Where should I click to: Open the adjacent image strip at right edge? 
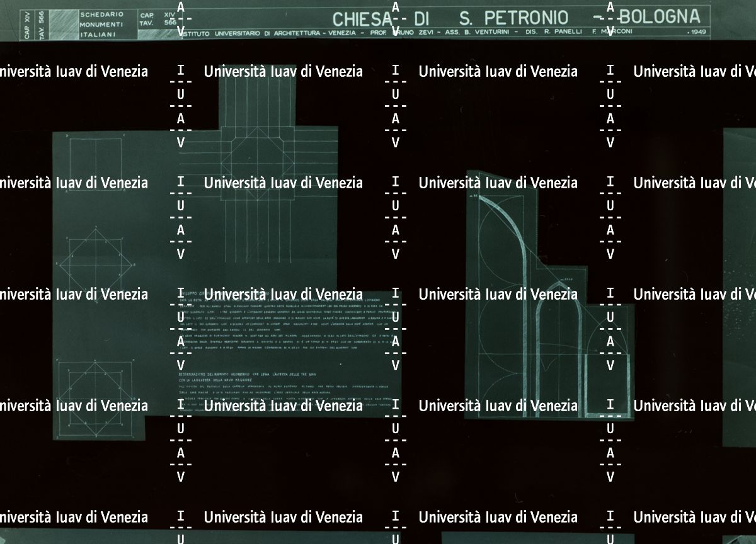click(x=740, y=283)
